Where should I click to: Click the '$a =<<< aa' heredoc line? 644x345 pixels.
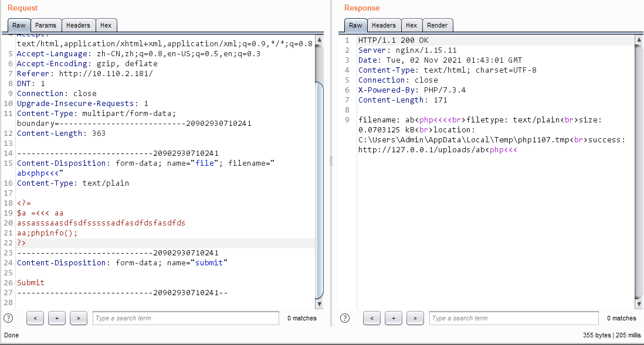tap(40, 213)
